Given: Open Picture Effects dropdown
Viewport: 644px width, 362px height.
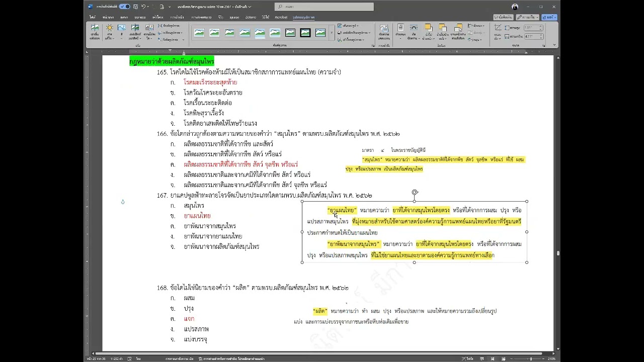Looking at the screenshot, I should point(354,33).
